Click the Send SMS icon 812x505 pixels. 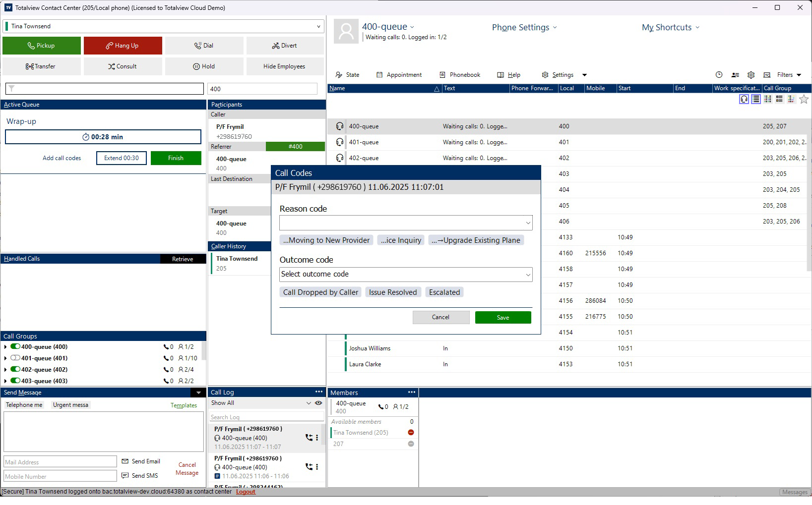[x=125, y=476]
